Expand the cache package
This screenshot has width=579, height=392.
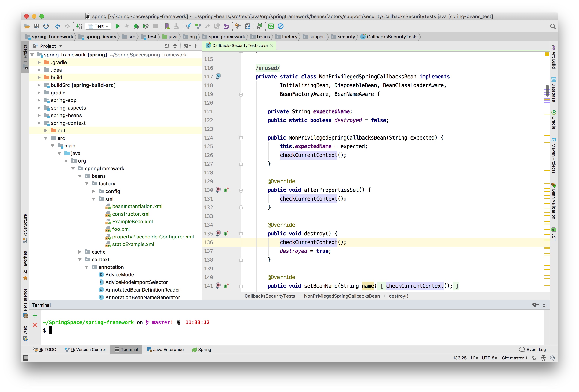click(x=80, y=252)
